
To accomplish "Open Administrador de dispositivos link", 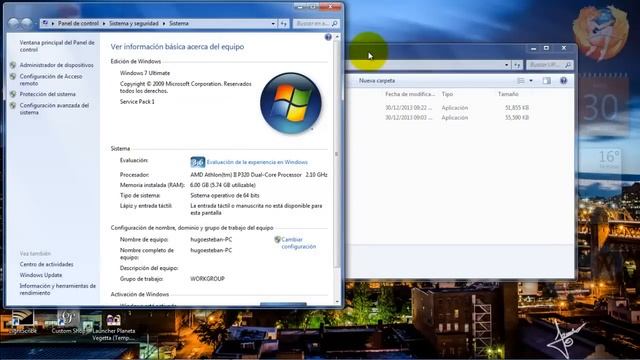I will pyautogui.click(x=57, y=65).
